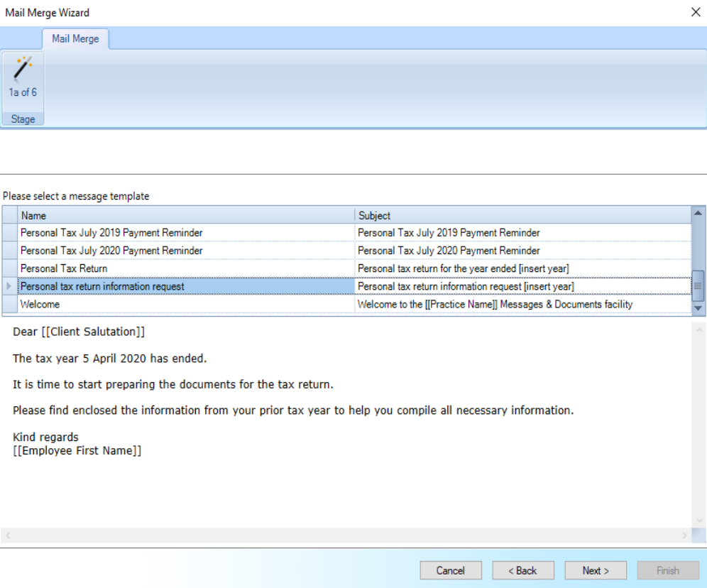
Task: Click the template list scroll up arrow
Action: (x=698, y=213)
